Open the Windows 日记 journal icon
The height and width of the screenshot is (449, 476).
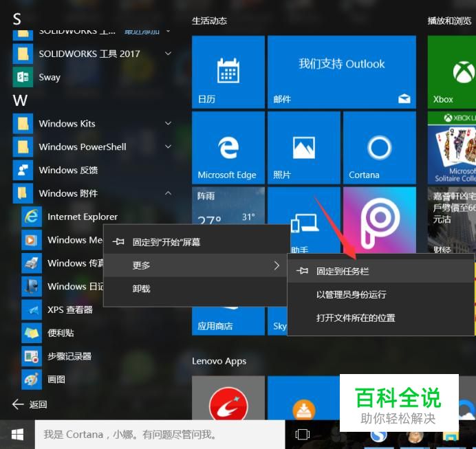coord(32,287)
